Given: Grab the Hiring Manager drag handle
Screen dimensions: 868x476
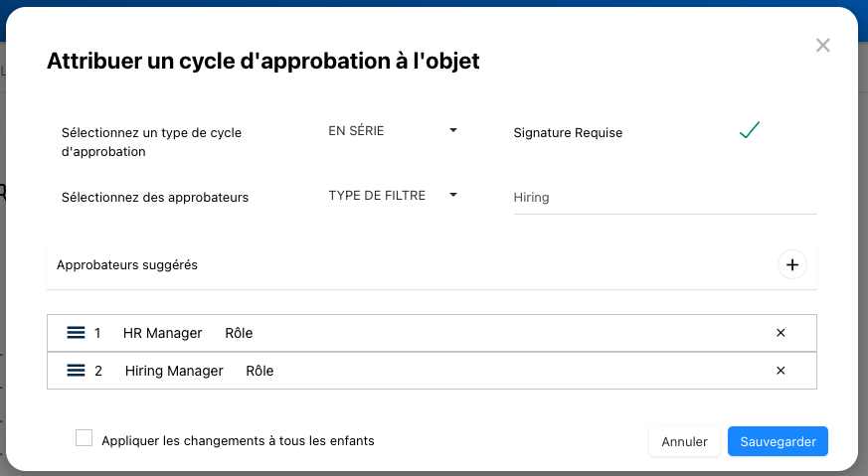Looking at the screenshot, I should [76, 371].
